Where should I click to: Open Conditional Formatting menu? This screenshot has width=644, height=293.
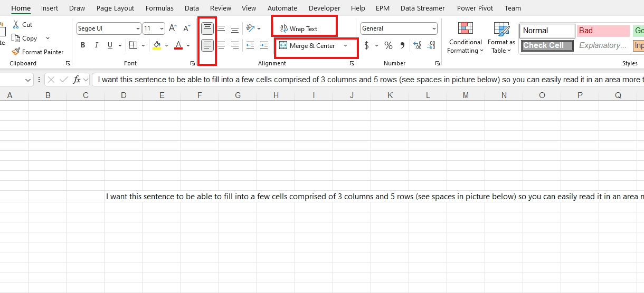click(x=466, y=37)
